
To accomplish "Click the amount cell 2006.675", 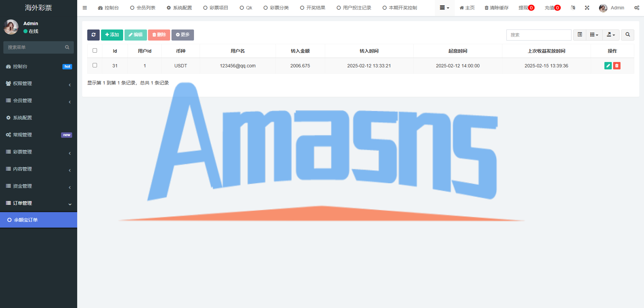I will (300, 66).
